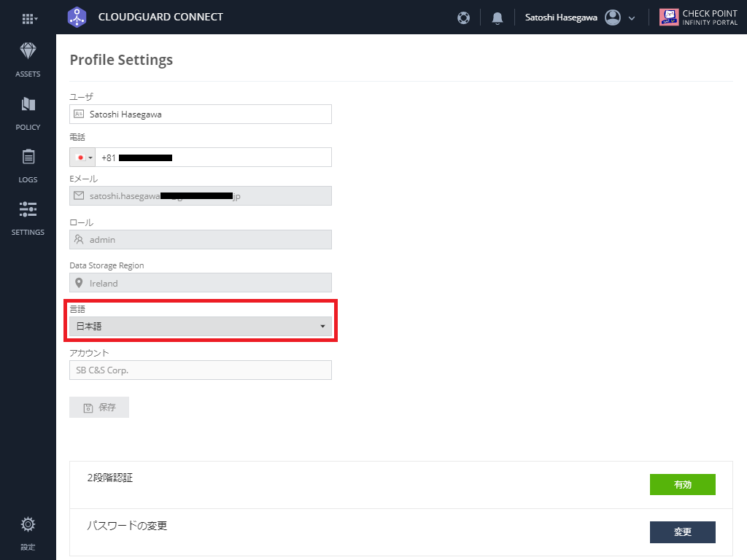Image resolution: width=747 pixels, height=560 pixels.
Task: Click the email address field
Action: point(201,195)
